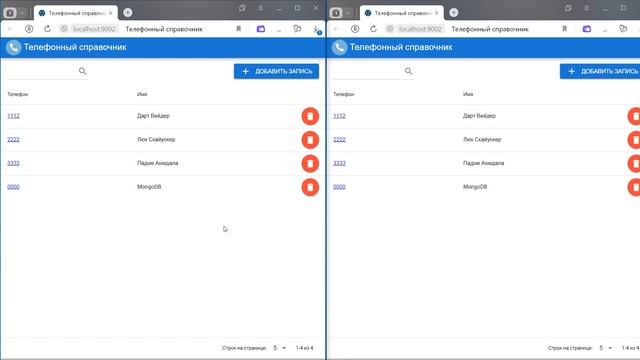Select Дарт Вейдер name in left window
640x360 pixels.
(153, 116)
